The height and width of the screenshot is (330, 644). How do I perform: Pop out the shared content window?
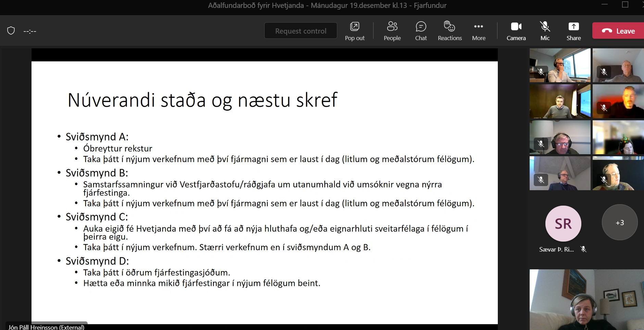(354, 31)
